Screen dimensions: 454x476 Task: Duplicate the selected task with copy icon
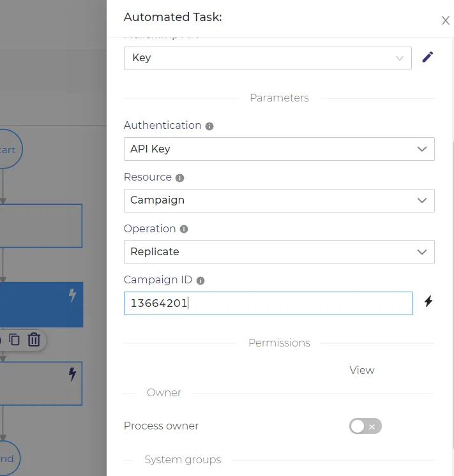coord(14,339)
